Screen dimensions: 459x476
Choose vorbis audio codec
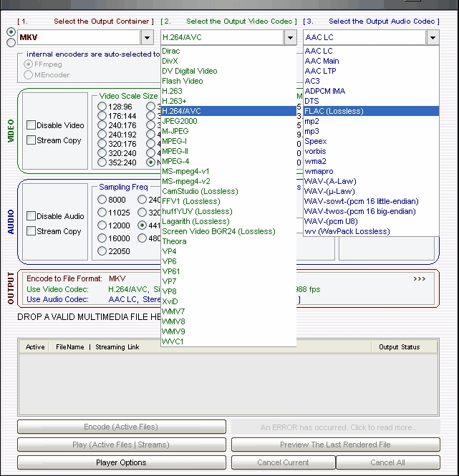(x=371, y=151)
